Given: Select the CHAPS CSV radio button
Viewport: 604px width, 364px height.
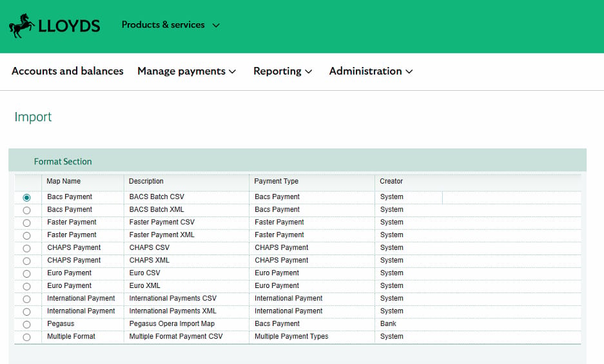Looking at the screenshot, I should (26, 249).
